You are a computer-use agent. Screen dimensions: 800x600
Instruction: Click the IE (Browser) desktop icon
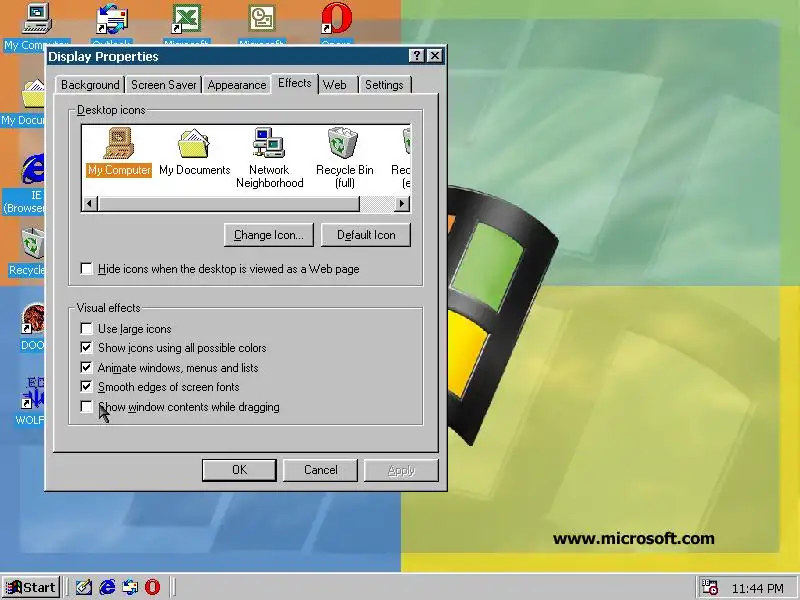pos(24,184)
